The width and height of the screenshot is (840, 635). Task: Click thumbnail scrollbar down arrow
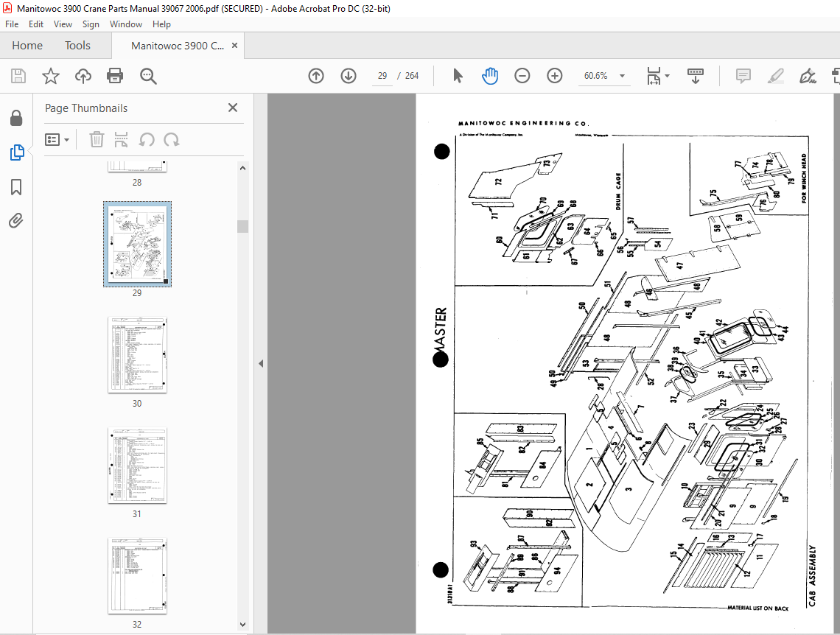coord(242,624)
